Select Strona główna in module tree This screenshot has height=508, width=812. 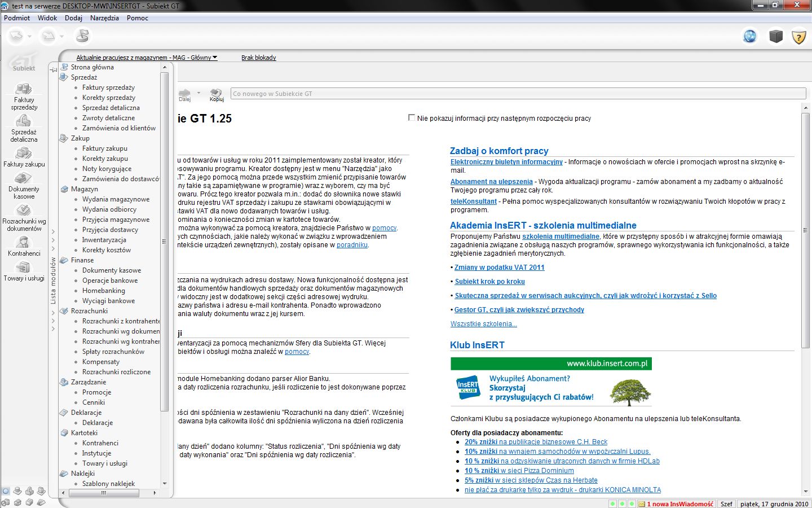92,67
